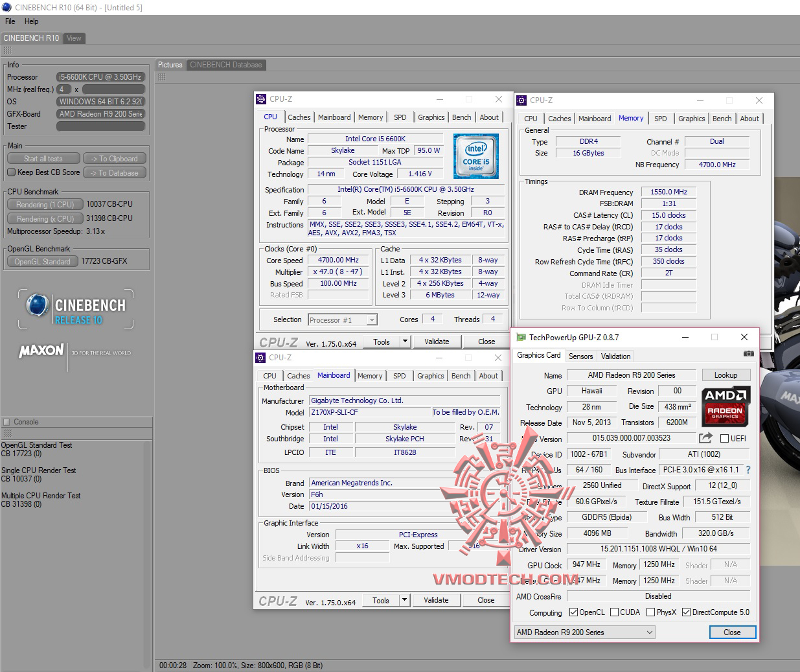Open Bench tab in CPU-Z Mainboard window

[461, 376]
